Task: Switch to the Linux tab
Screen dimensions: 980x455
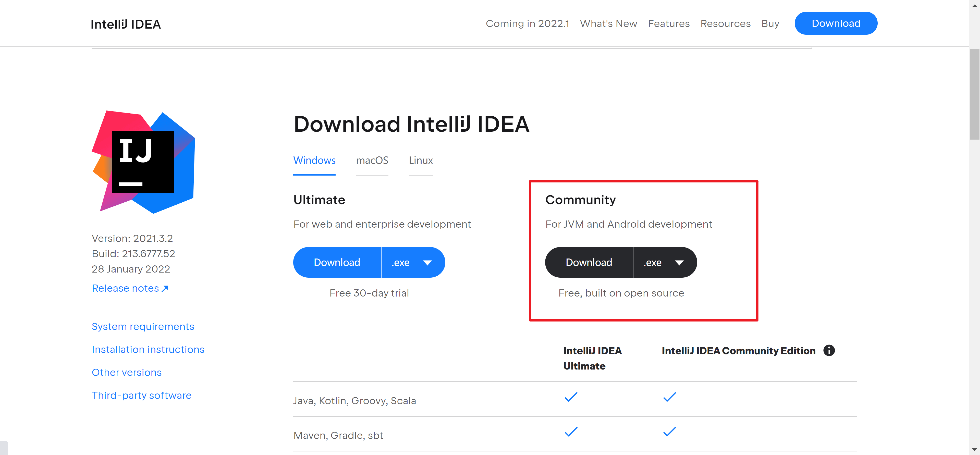Action: coord(420,161)
